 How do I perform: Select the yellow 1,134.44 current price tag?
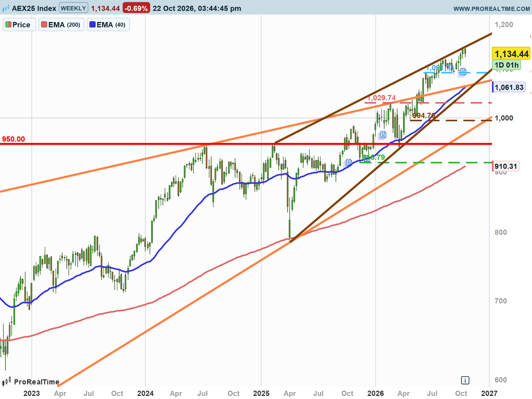pos(512,54)
